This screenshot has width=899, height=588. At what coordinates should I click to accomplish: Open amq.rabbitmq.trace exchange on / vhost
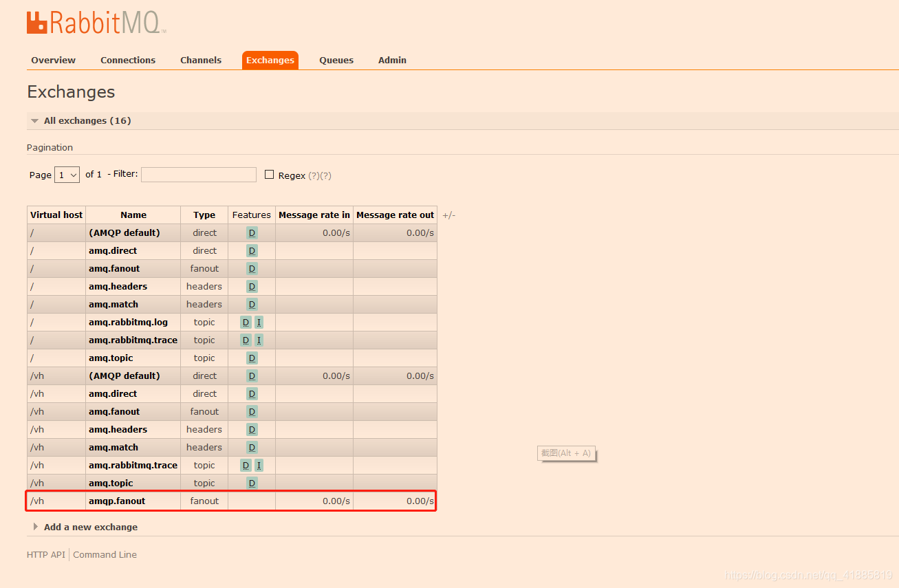coord(133,340)
